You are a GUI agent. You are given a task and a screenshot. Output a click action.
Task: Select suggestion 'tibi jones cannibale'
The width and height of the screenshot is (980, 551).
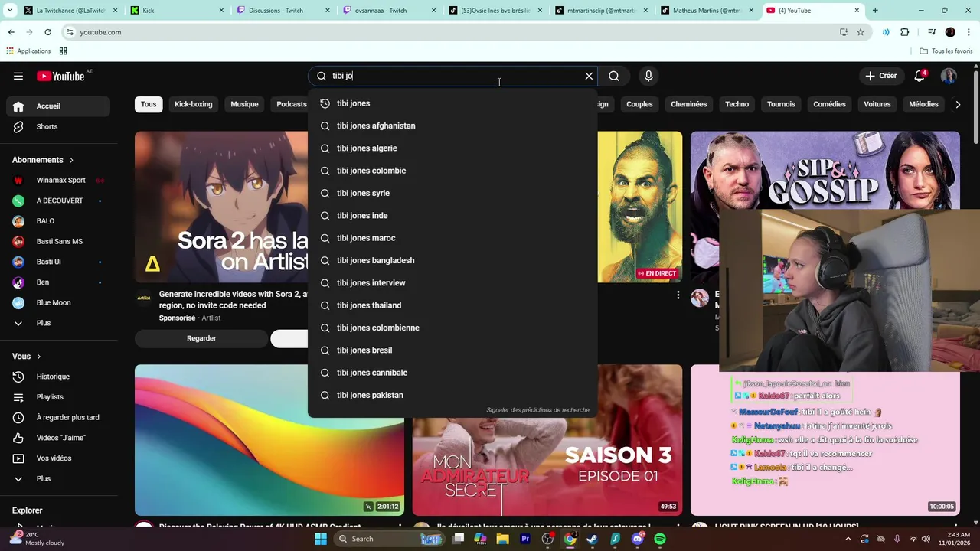(452, 373)
